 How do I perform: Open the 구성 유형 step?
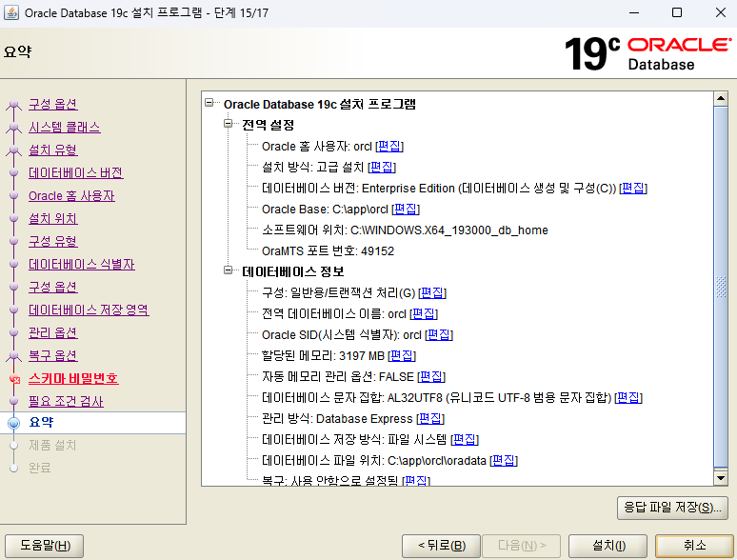tap(53, 241)
